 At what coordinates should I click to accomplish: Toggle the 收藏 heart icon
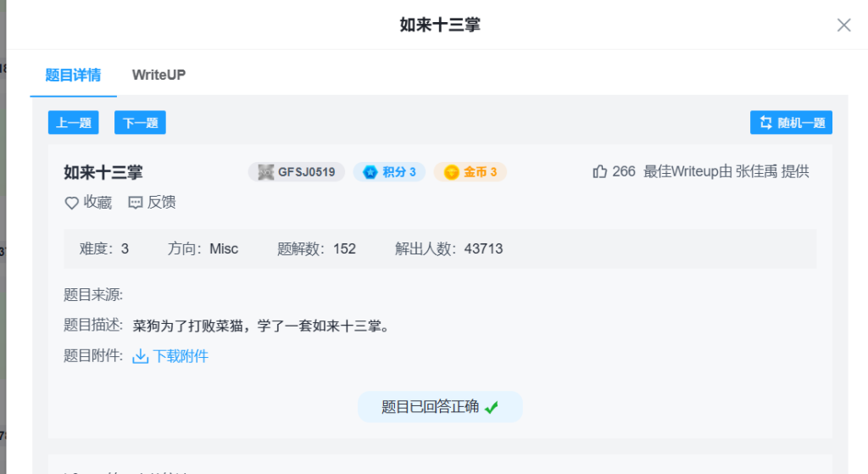pyautogui.click(x=72, y=203)
